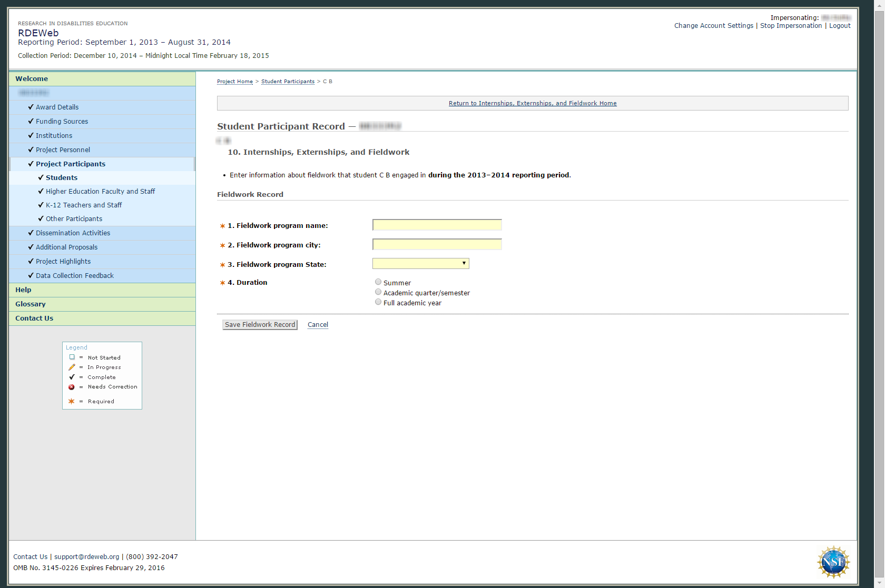Click the Needs Correction red icon in legend
Image resolution: width=885 pixels, height=588 pixels.
coord(72,387)
